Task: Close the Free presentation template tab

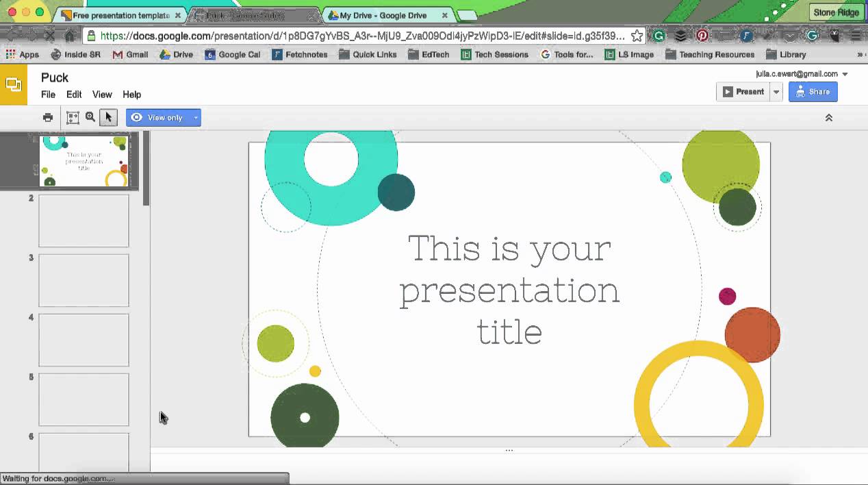Action: tap(177, 14)
